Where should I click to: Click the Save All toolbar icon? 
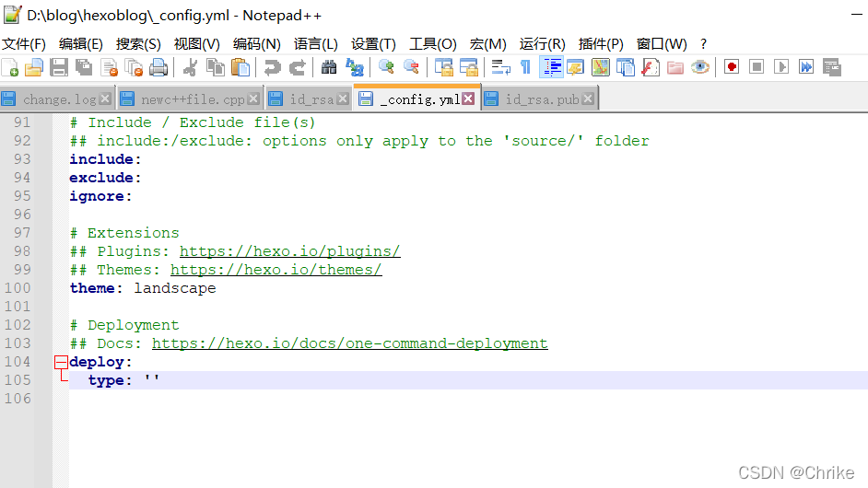(84, 67)
